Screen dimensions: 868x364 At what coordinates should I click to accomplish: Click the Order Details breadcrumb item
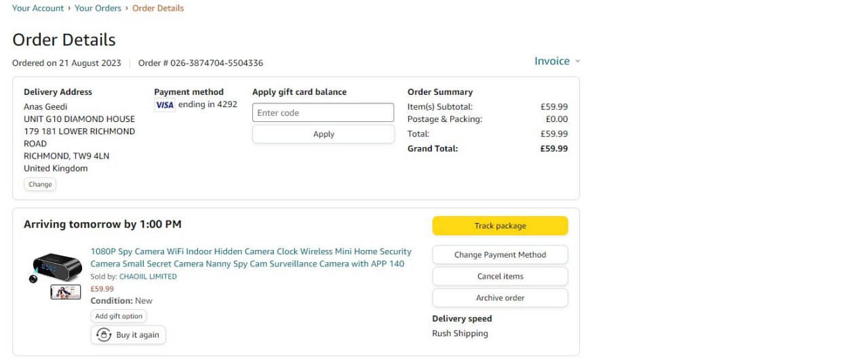(158, 8)
